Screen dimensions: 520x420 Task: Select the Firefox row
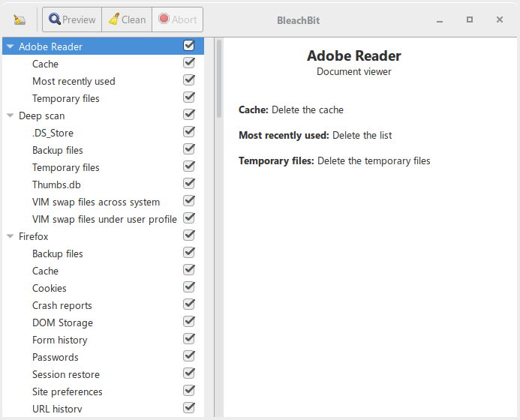103,235
